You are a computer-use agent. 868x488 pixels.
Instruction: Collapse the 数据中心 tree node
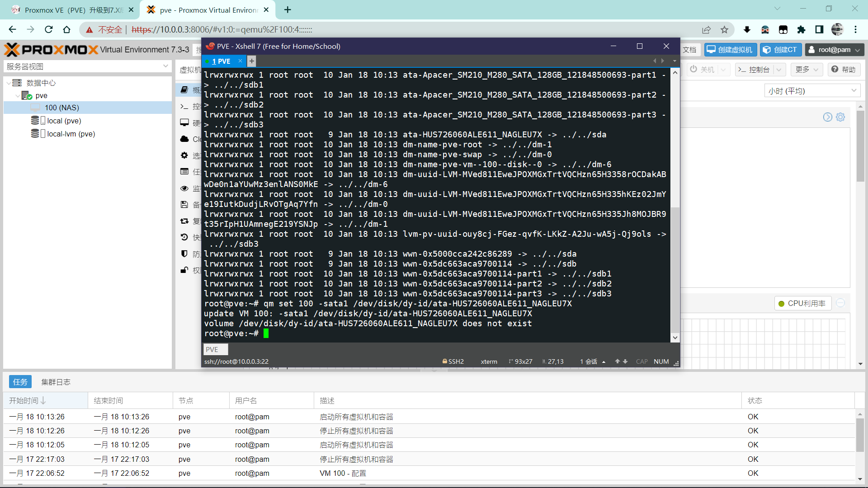click(x=9, y=83)
